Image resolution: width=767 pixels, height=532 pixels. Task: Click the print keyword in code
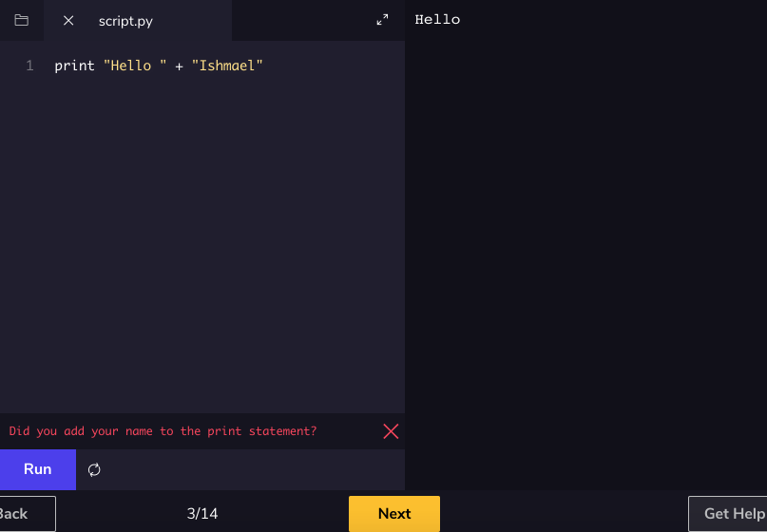(74, 66)
